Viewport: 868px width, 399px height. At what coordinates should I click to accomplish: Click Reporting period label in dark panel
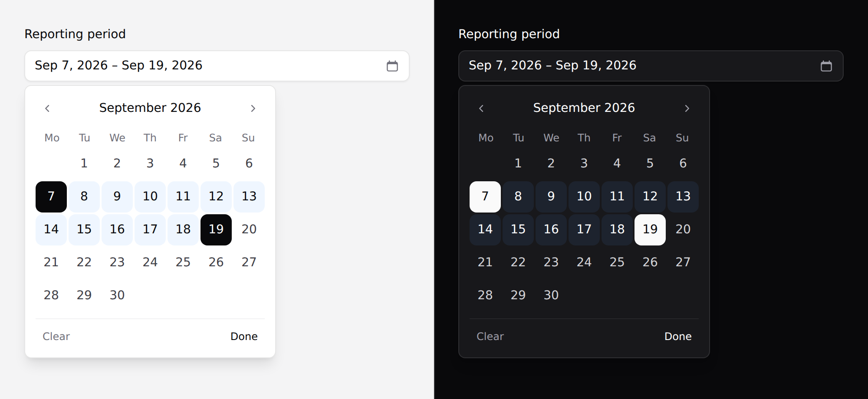coord(509,34)
